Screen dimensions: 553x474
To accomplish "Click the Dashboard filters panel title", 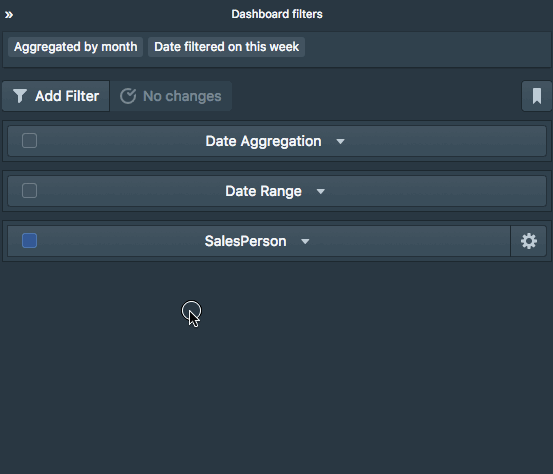I will click(277, 14).
